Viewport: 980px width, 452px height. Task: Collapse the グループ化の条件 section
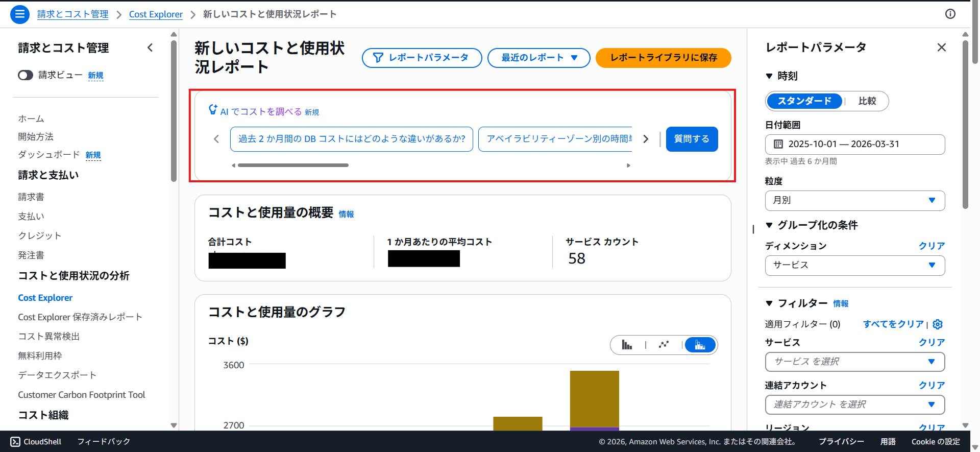(x=769, y=225)
